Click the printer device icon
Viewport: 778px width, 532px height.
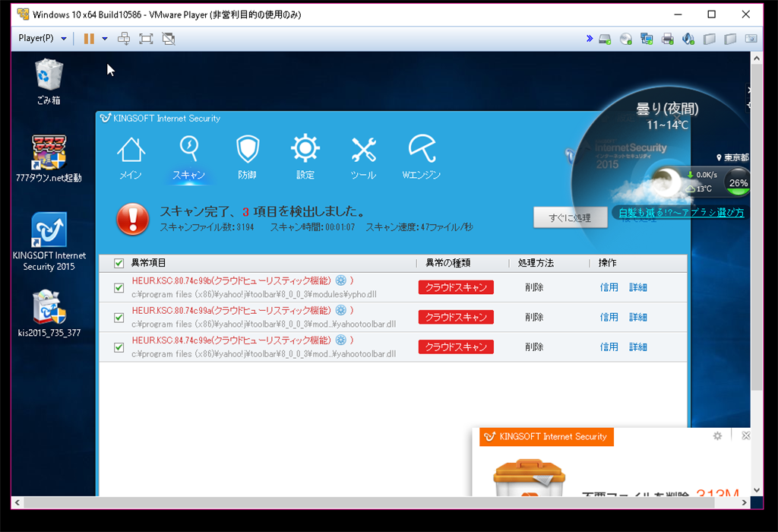[668, 40]
